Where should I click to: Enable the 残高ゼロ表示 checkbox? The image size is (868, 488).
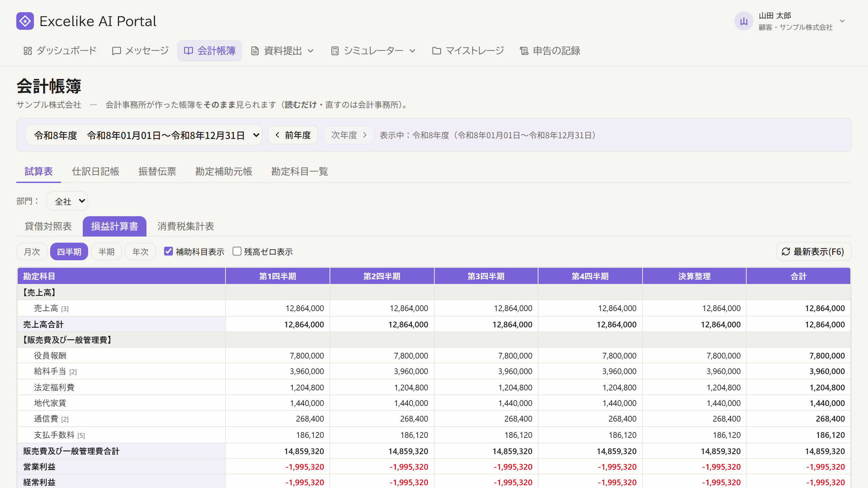[x=237, y=251]
